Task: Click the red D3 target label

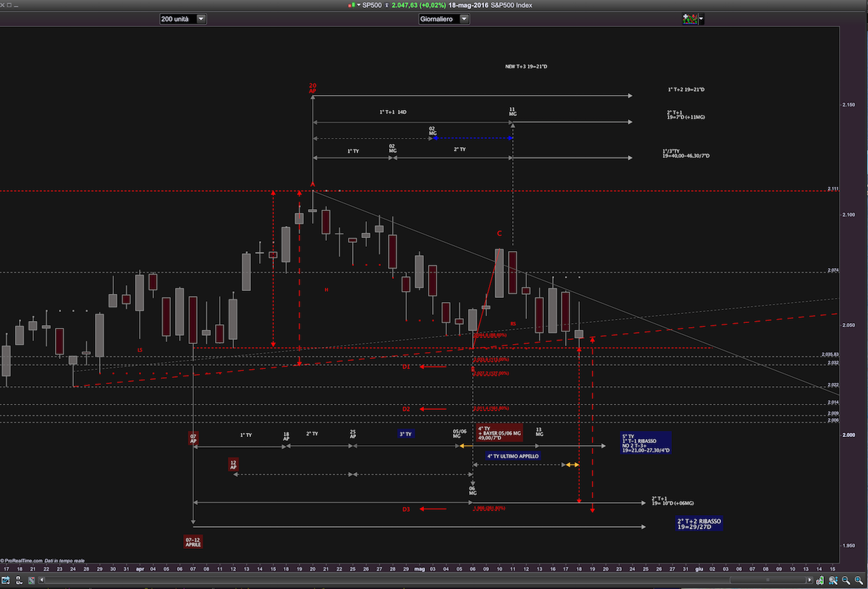Action: 406,509
